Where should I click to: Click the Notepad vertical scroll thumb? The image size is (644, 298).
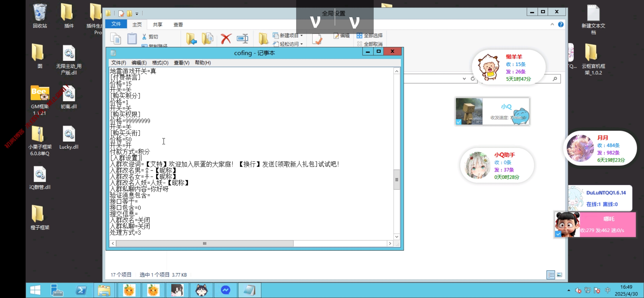click(x=397, y=179)
